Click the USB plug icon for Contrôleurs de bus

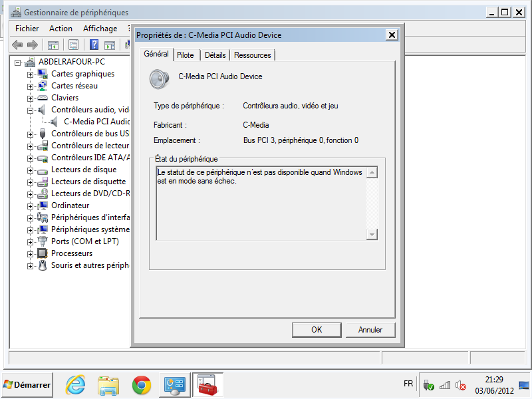[x=43, y=134]
